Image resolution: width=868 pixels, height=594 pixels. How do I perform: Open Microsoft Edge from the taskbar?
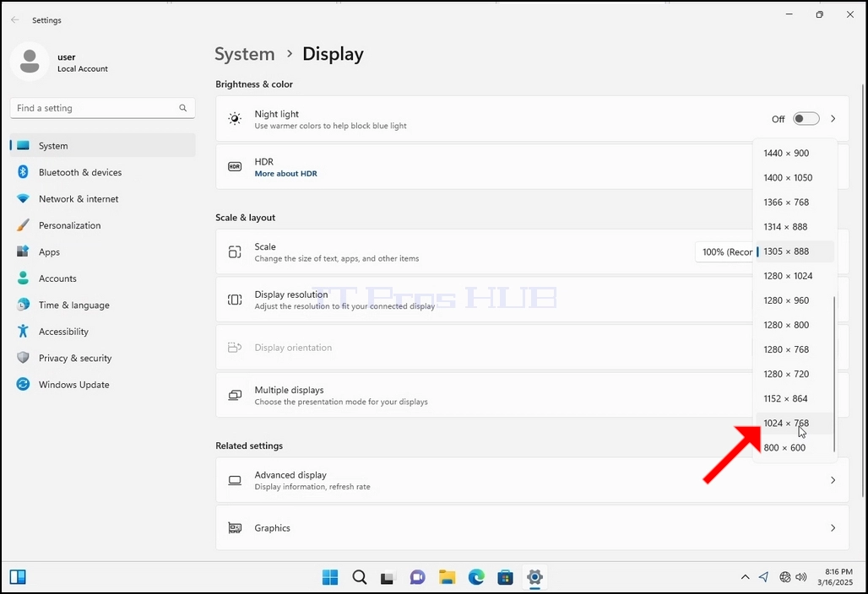[x=476, y=577]
